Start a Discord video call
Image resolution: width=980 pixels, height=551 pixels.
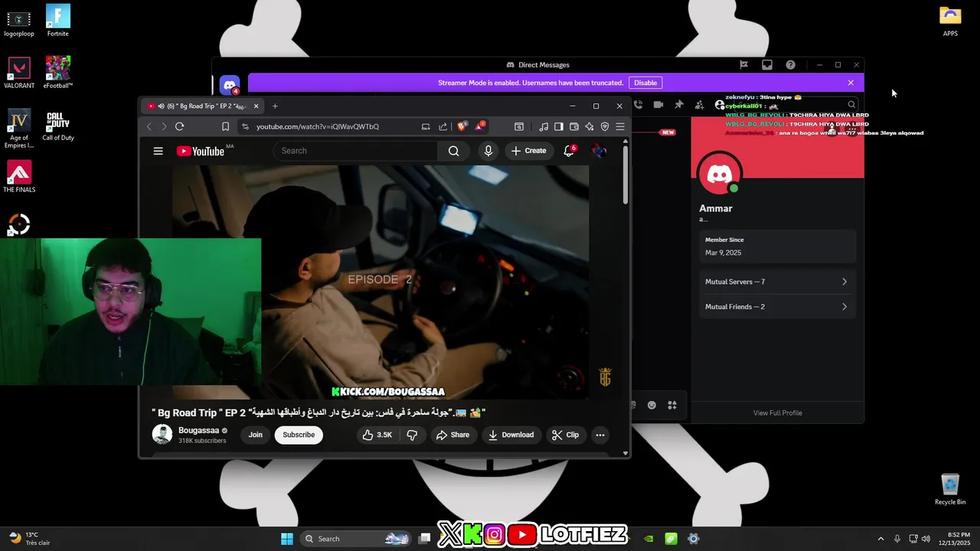pos(658,105)
